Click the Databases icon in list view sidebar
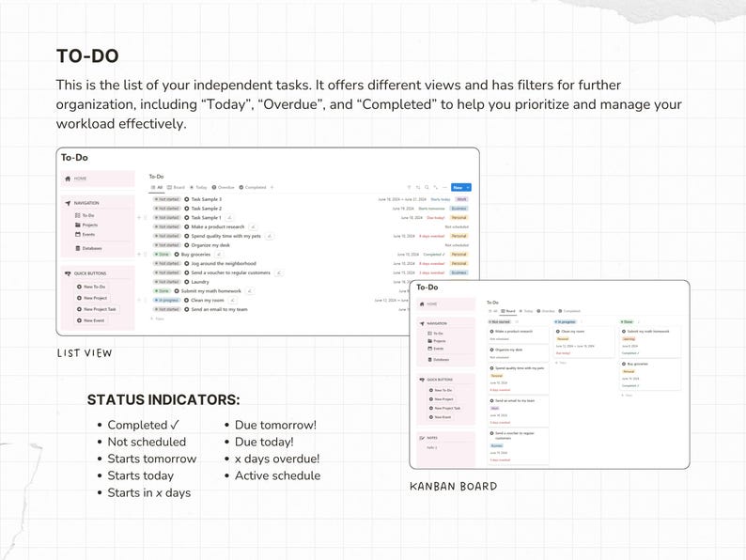Viewport: 746px width, 560px height. [x=78, y=248]
